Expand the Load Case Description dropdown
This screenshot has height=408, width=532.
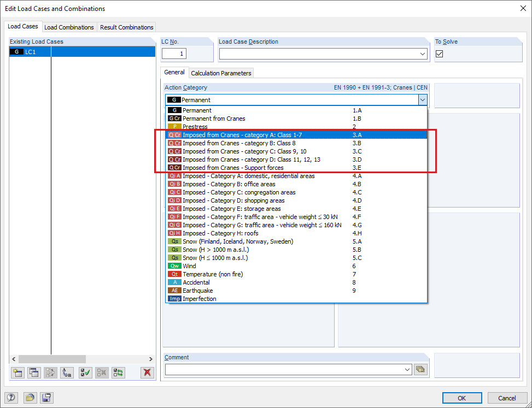click(x=423, y=54)
